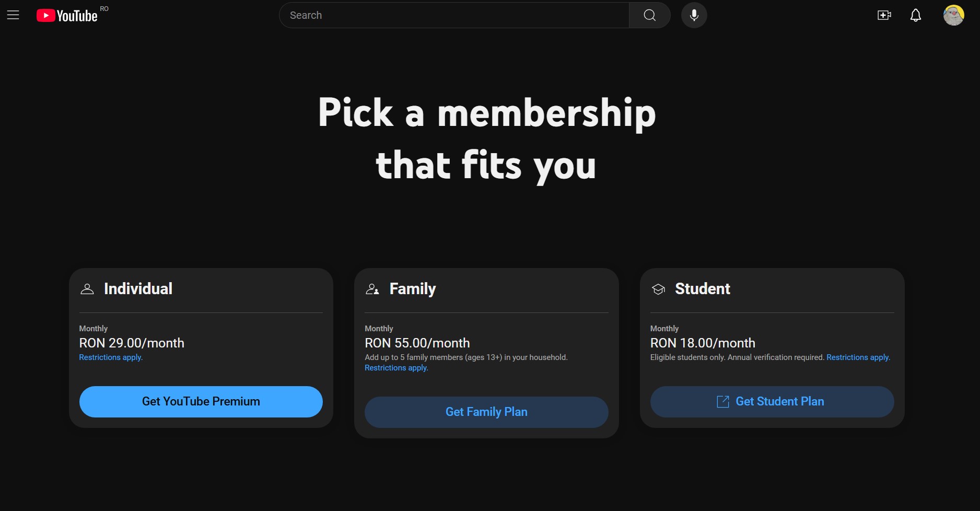Click Get Family Plan button
980x511 pixels.
coord(486,412)
